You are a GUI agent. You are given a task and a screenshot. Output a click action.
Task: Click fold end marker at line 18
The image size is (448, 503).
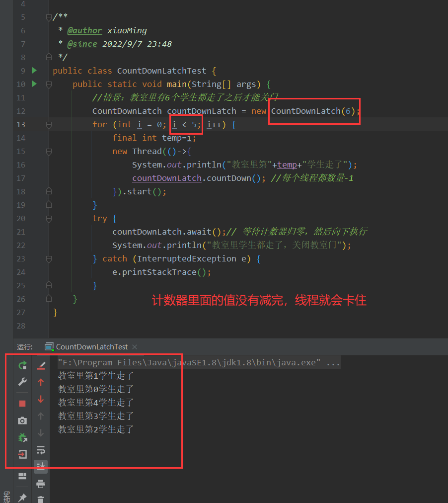(x=49, y=191)
